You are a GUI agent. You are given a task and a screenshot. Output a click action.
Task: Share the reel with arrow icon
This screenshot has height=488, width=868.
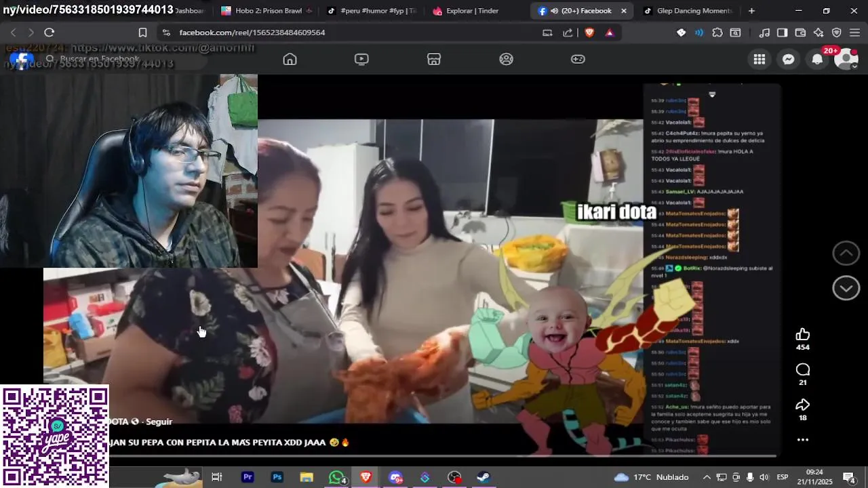[x=803, y=405]
